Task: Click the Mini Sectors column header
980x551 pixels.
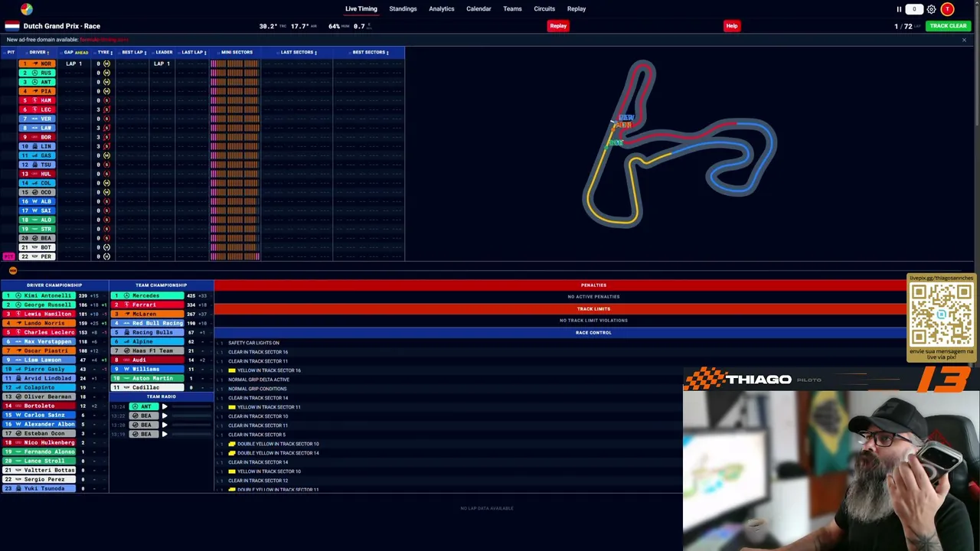Action: click(237, 52)
